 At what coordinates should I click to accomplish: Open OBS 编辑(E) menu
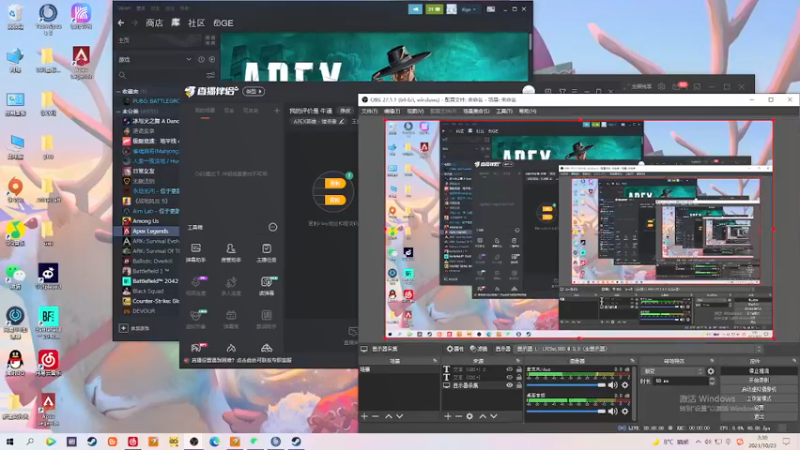pyautogui.click(x=392, y=111)
